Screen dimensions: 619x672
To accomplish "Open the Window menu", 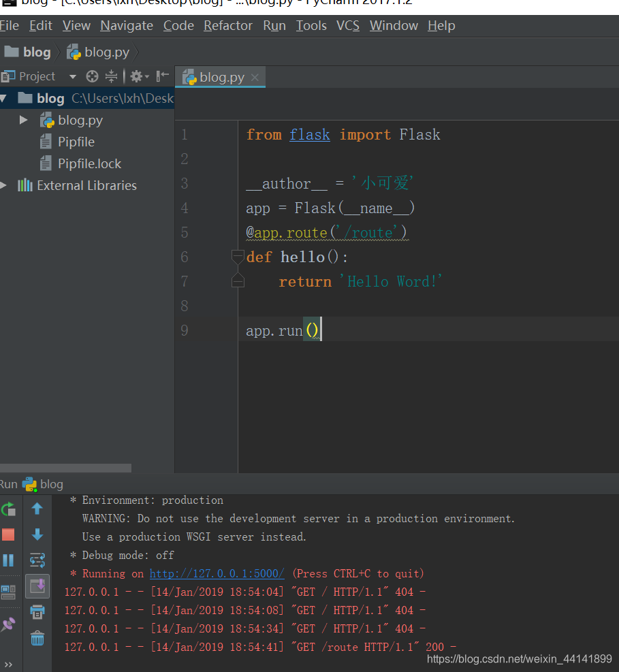I will click(x=394, y=26).
